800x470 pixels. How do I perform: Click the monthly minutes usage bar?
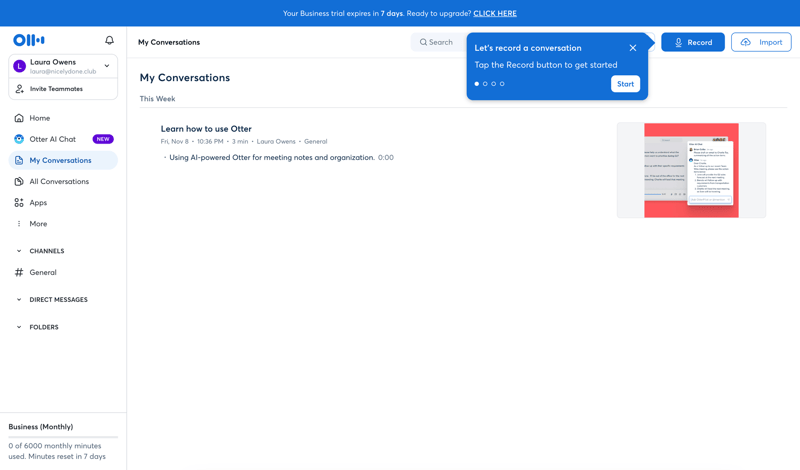point(63,437)
